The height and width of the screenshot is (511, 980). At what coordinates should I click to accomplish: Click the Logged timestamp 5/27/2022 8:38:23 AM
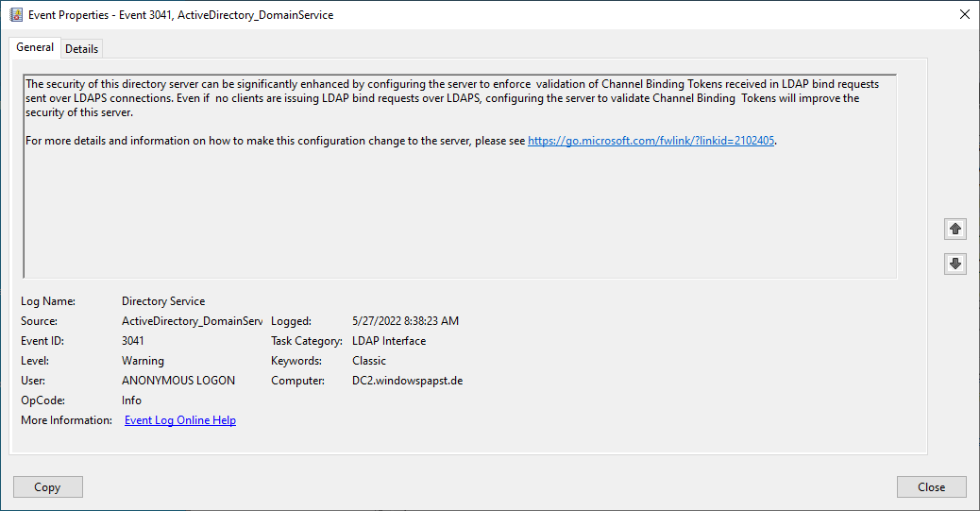pos(404,321)
